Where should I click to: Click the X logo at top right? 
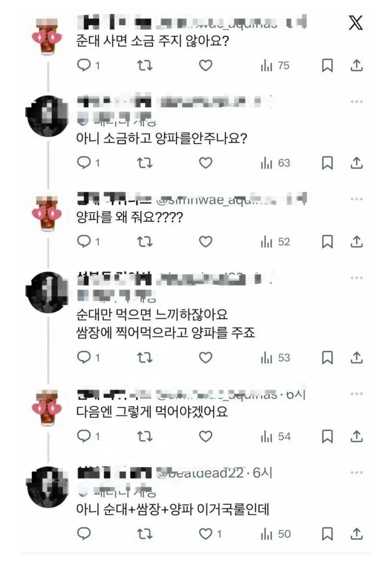356,22
